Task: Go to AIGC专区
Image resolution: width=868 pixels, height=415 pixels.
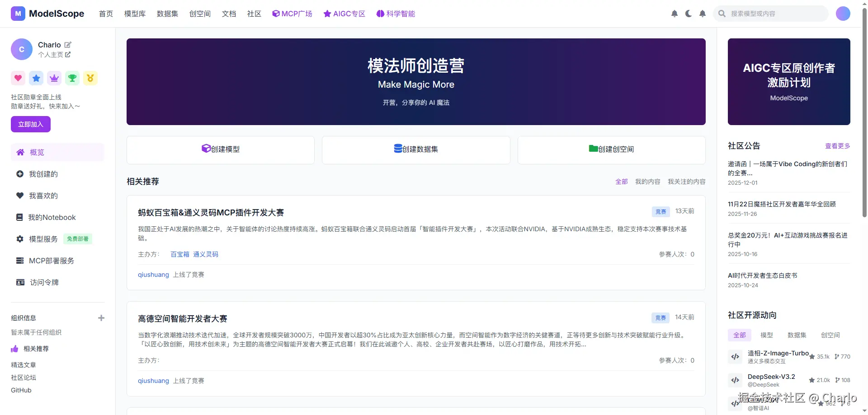Action: click(x=344, y=14)
